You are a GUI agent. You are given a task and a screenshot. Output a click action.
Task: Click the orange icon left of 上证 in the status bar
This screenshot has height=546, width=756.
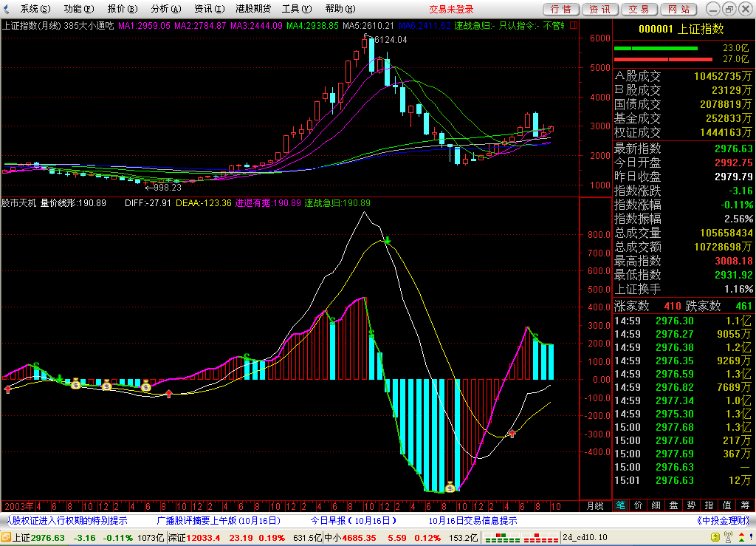pos(5,537)
